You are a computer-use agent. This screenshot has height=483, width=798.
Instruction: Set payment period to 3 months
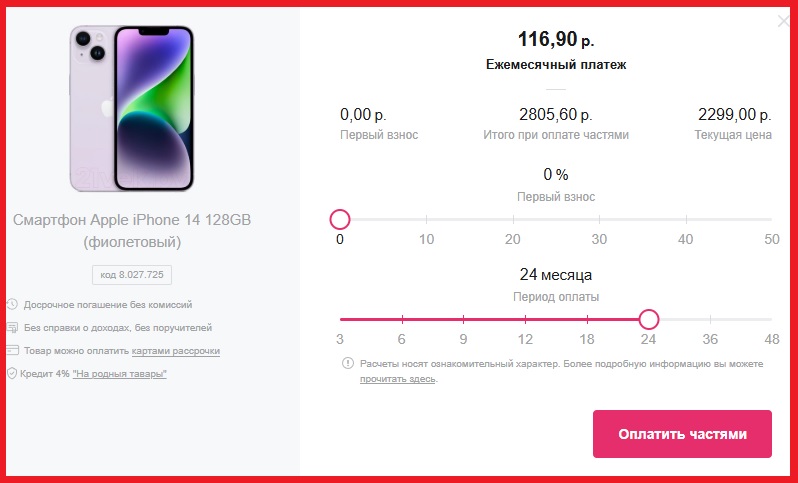point(340,319)
